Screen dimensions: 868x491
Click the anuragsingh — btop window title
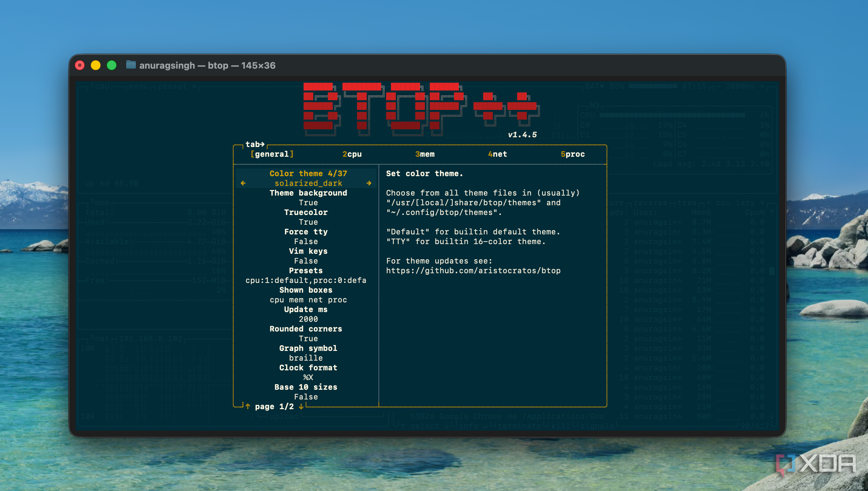[207, 66]
